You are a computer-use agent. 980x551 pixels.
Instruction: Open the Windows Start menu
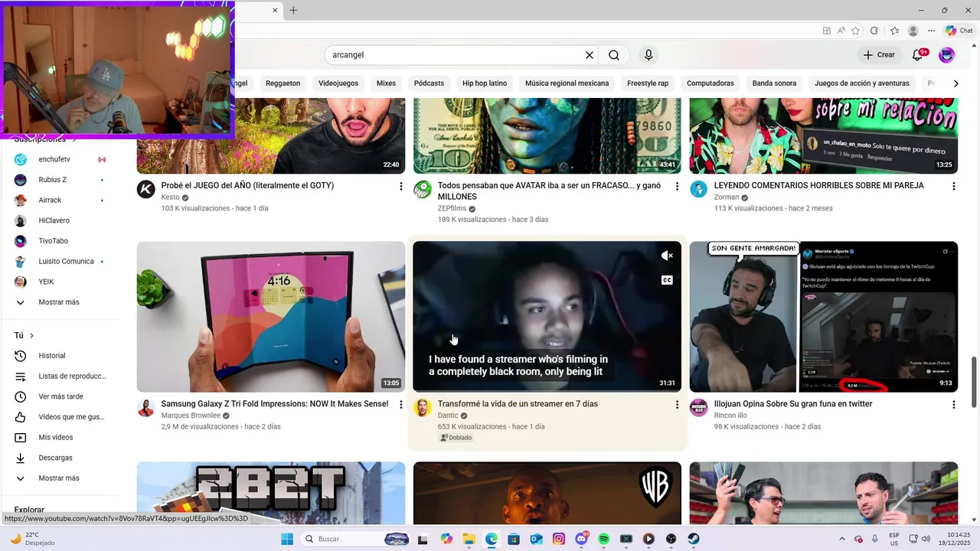pyautogui.click(x=287, y=539)
